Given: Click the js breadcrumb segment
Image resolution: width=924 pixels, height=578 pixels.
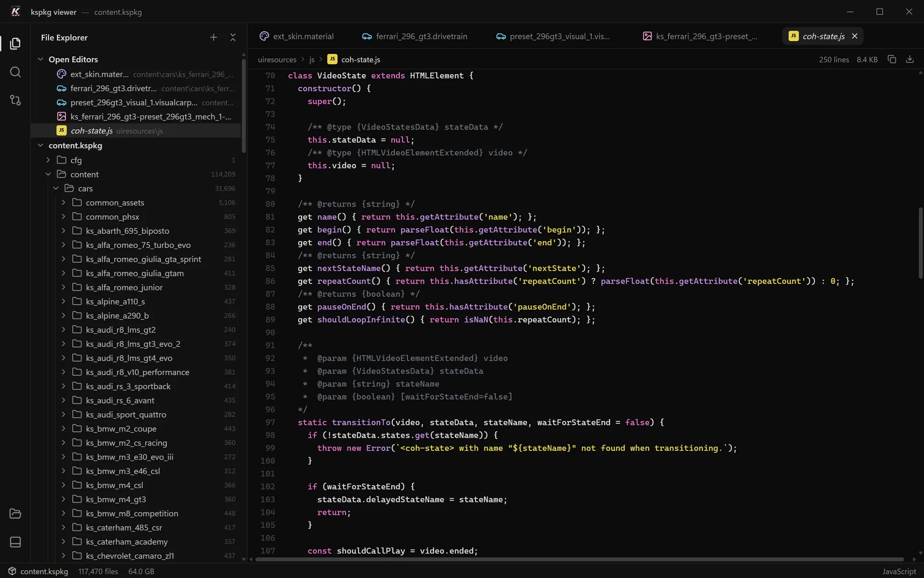Looking at the screenshot, I should tap(311, 60).
